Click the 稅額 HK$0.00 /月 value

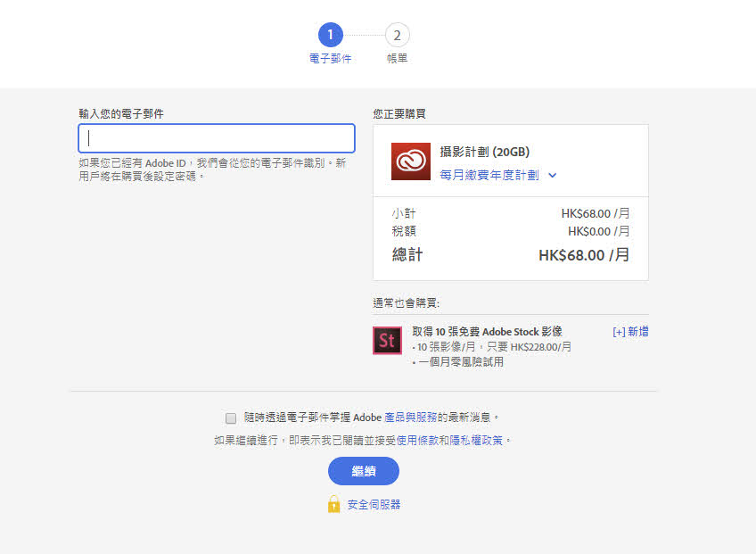[x=599, y=231]
